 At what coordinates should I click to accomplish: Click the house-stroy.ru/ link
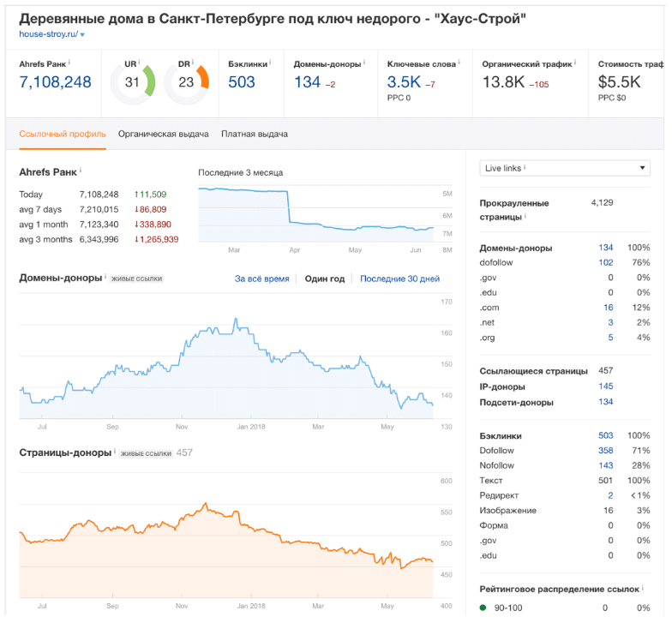click(48, 34)
